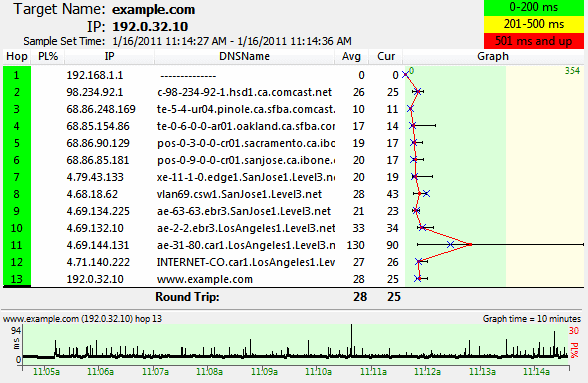Click the hop 11 latency spike on graph
Image resolution: width=588 pixels, height=383 pixels.
tap(470, 245)
